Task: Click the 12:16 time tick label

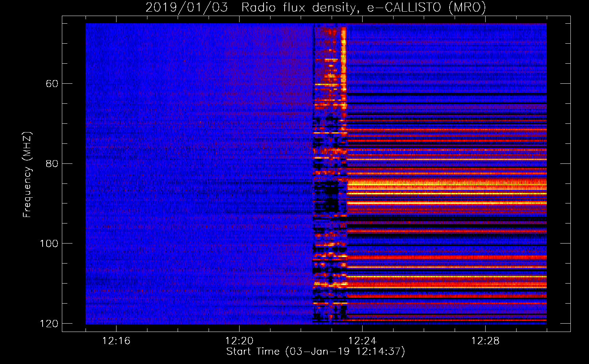Action: tap(116, 341)
